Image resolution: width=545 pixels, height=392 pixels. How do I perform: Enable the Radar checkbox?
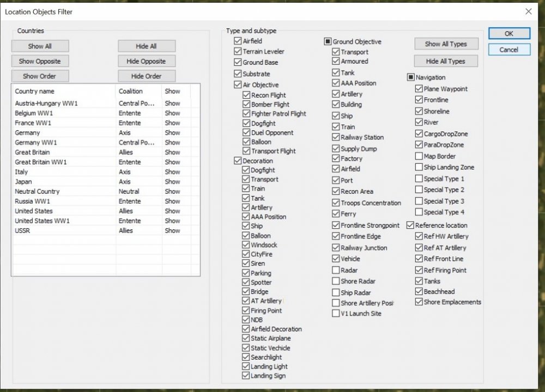(x=336, y=270)
